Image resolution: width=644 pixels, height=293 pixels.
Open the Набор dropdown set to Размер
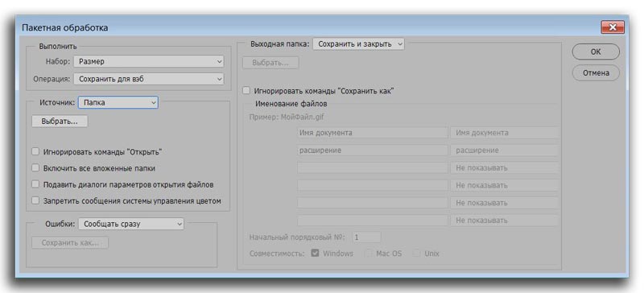[149, 62]
